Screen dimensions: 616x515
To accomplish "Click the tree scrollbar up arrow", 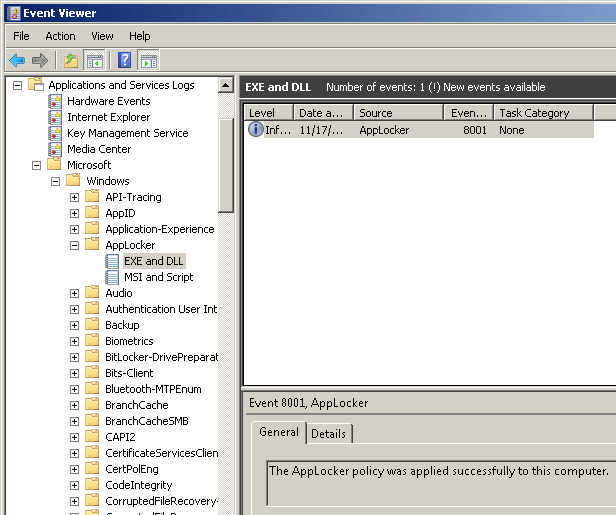I will (x=226, y=85).
